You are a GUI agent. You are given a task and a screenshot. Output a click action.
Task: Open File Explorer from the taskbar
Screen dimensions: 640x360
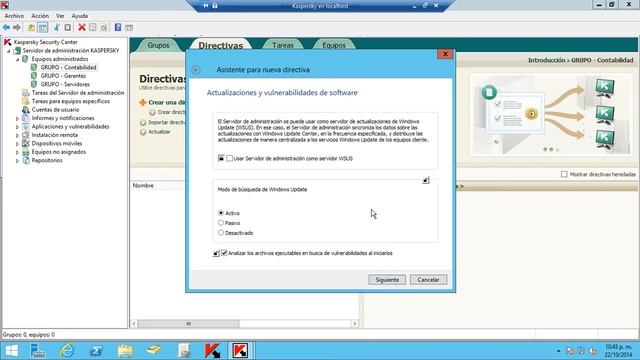coord(125,351)
